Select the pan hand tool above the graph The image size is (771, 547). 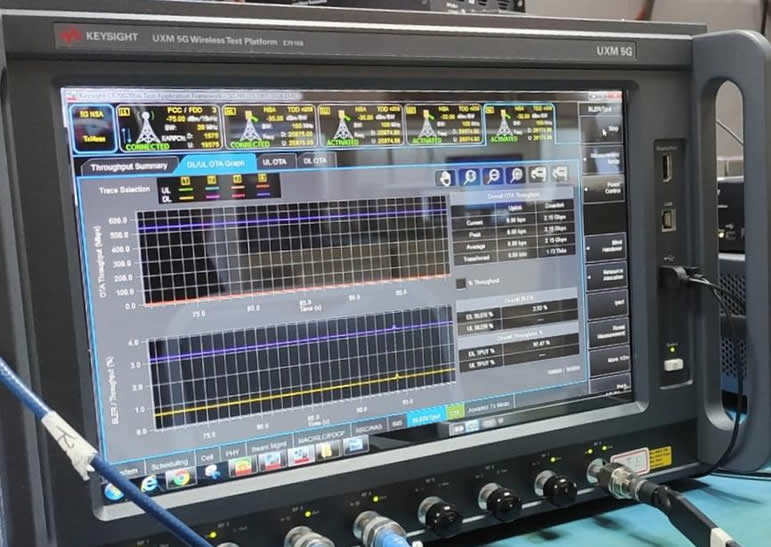[445, 178]
